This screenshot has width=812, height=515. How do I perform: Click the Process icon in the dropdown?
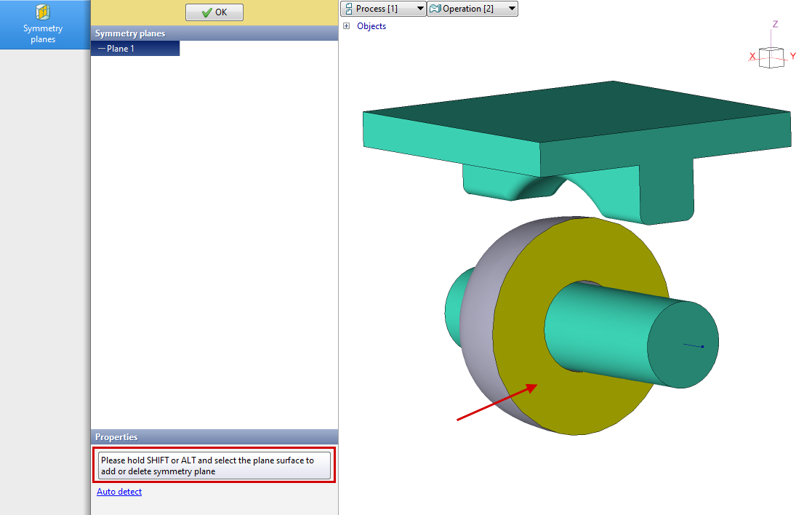click(348, 9)
